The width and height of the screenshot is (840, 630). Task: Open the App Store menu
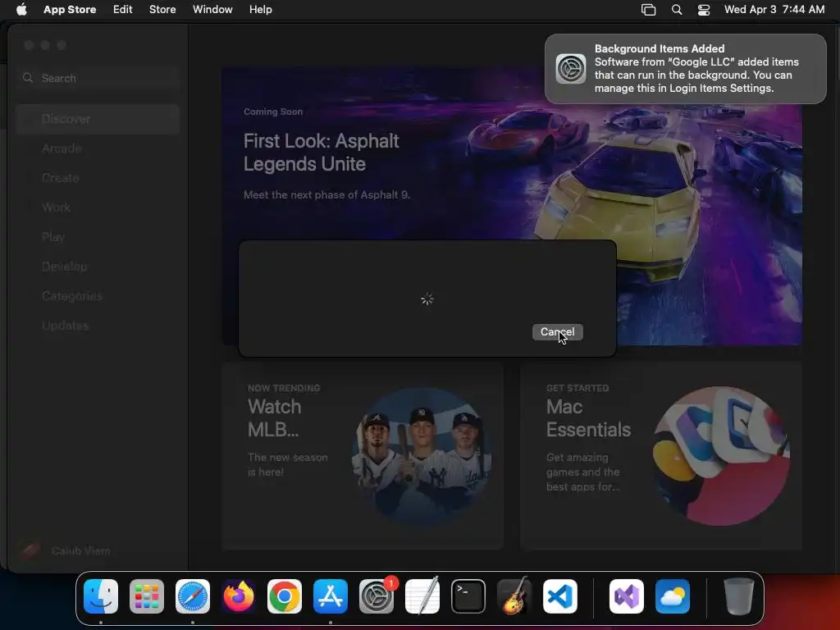(x=70, y=9)
